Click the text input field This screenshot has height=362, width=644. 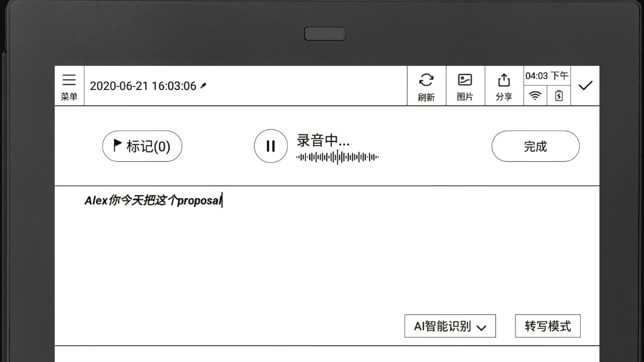pos(327,200)
